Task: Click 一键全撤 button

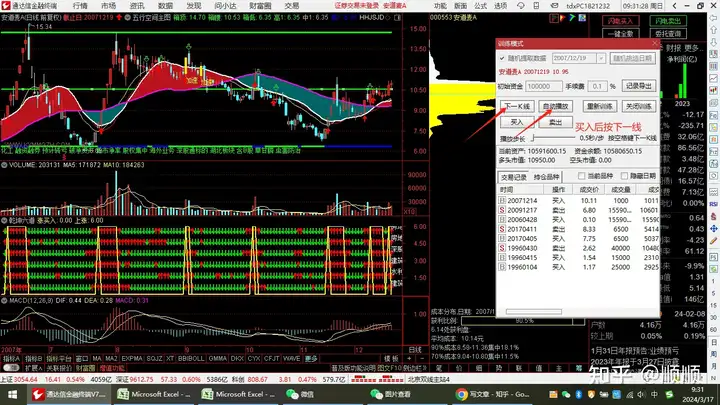Action: [x=620, y=34]
